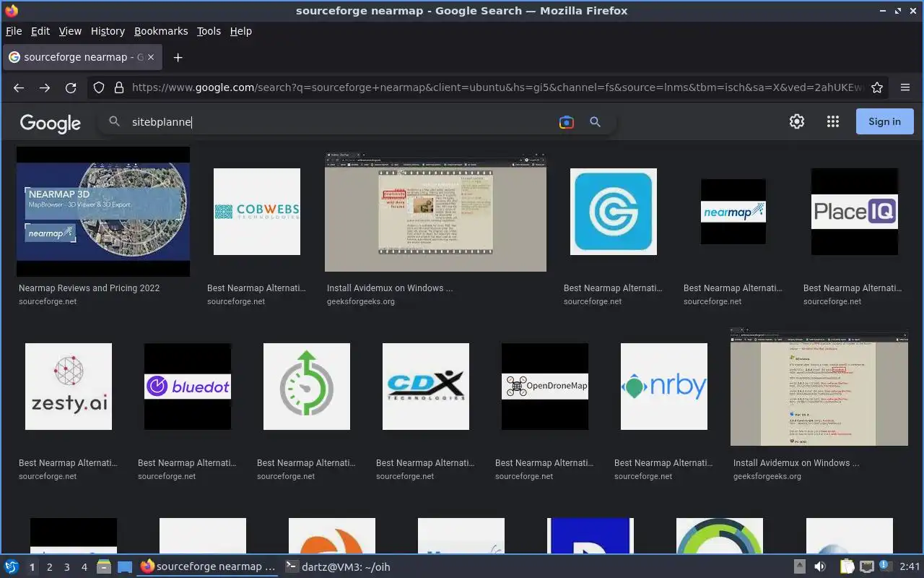The height and width of the screenshot is (578, 924).
Task: Open Nearmap Reviews and Pricing 2022 link
Action: [90, 288]
